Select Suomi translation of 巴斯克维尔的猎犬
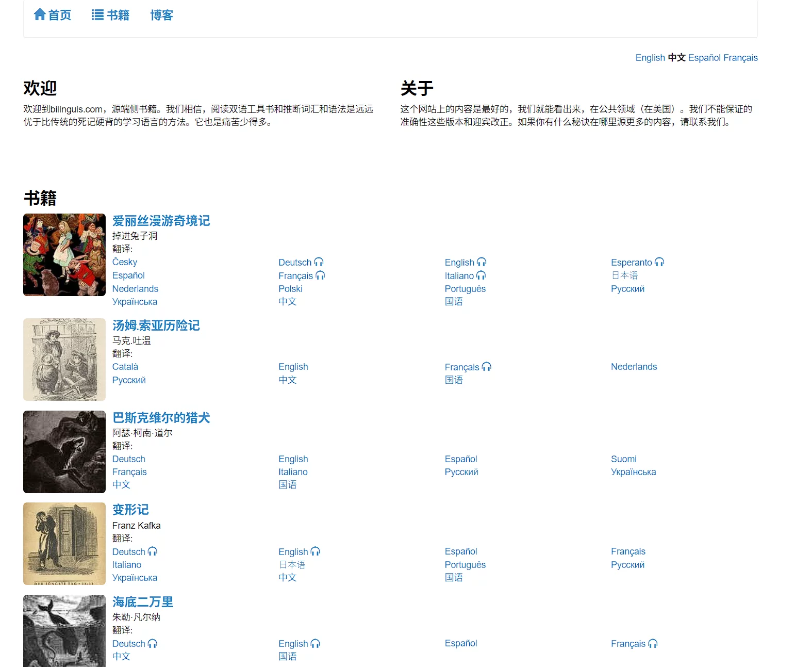Viewport: 812px width, 667px height. [x=623, y=459]
